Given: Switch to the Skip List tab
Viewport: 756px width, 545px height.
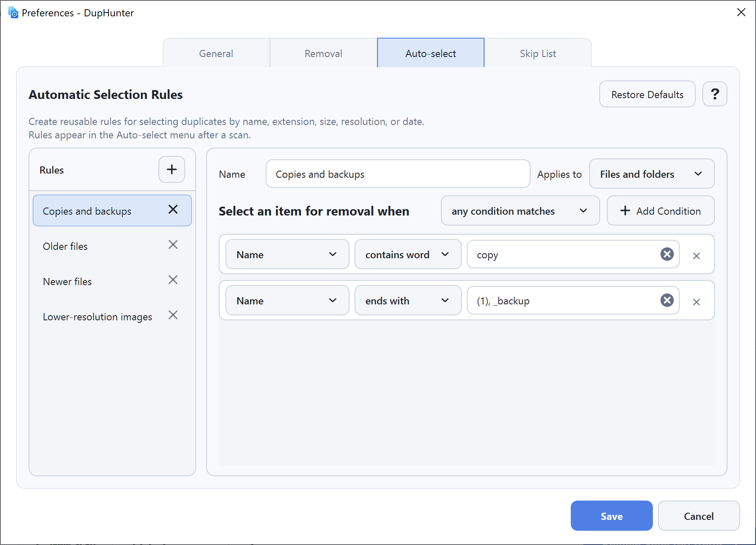Looking at the screenshot, I should click(538, 53).
